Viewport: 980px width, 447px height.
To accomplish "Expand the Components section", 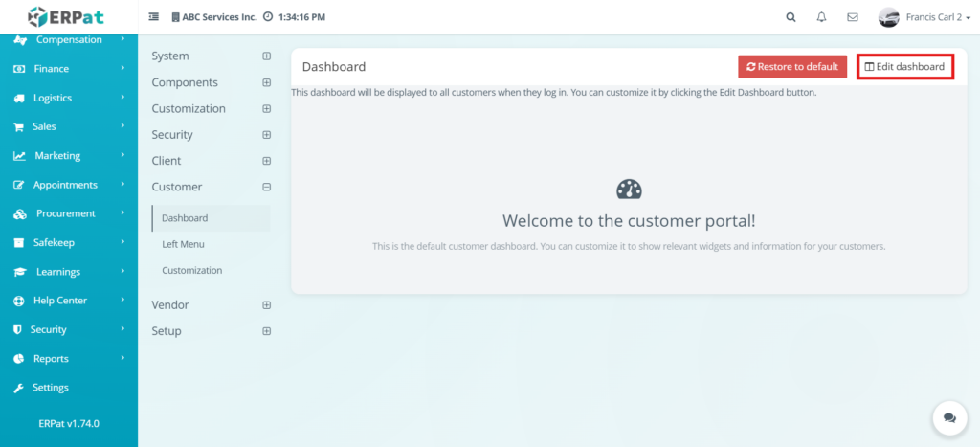I will click(267, 82).
